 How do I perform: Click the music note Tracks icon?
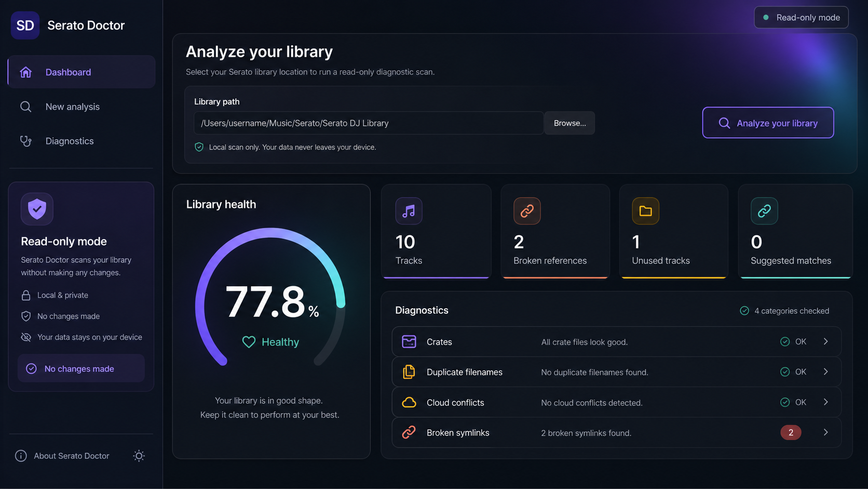coord(409,211)
